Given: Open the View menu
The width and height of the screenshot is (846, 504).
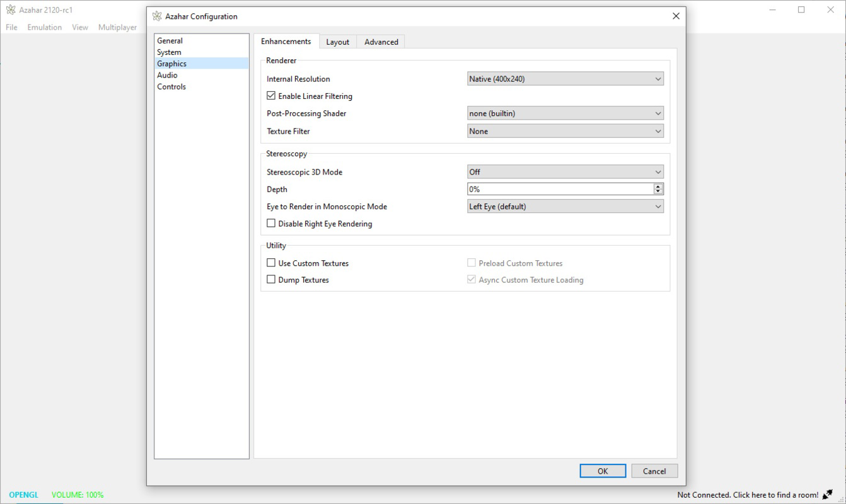Looking at the screenshot, I should click(x=80, y=27).
